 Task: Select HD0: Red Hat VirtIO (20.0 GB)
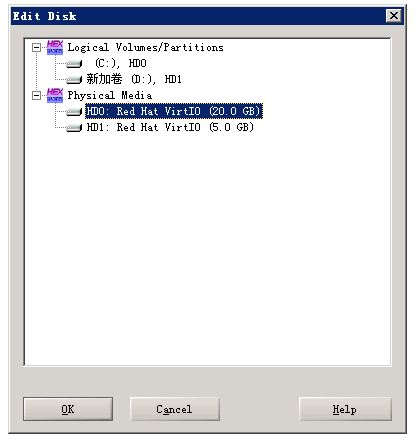click(174, 111)
